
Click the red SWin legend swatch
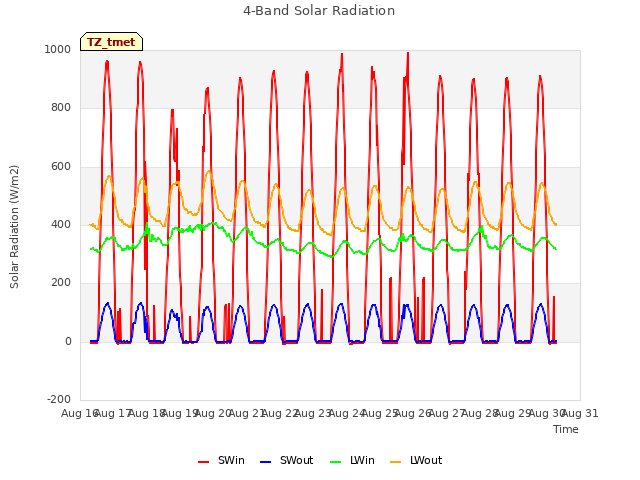click(203, 462)
